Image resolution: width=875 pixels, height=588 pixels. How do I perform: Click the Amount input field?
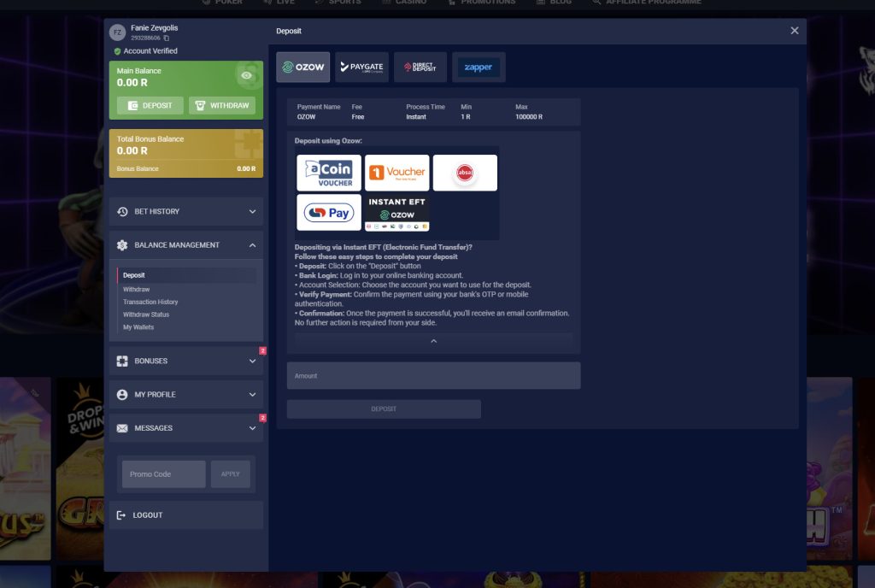(433, 375)
